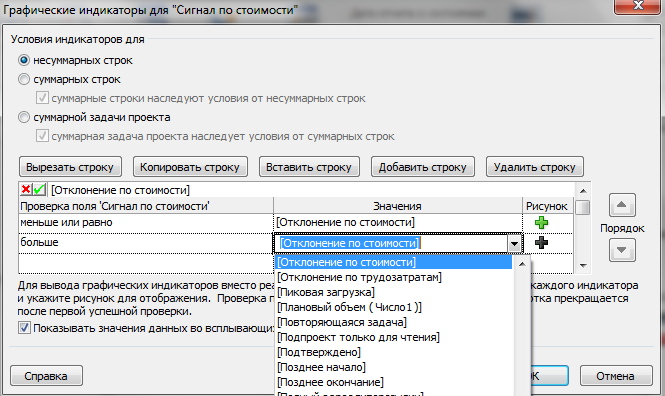The height and width of the screenshot is (396, 665).
Task: Select 'суммарной задачи проекта' radio button
Action: 24,117
